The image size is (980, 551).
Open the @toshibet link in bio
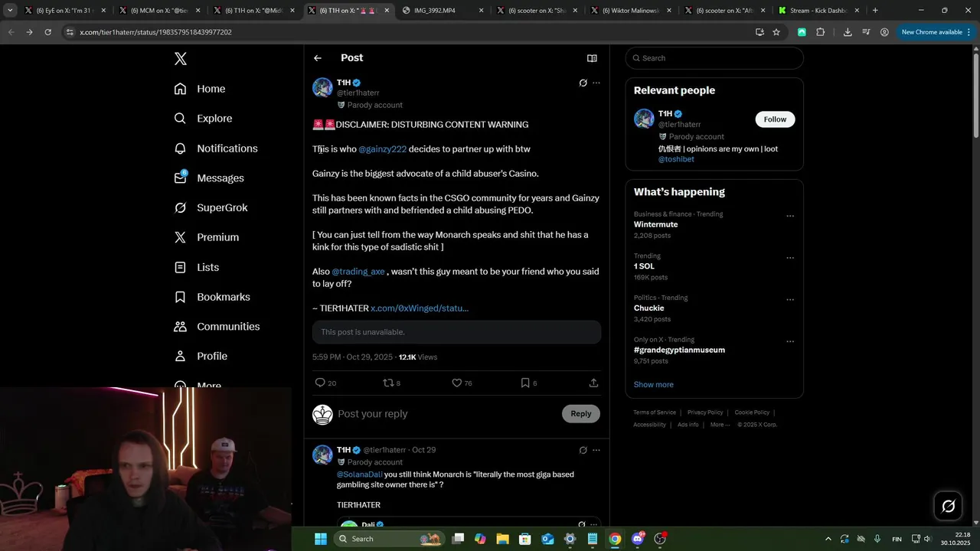(x=676, y=160)
